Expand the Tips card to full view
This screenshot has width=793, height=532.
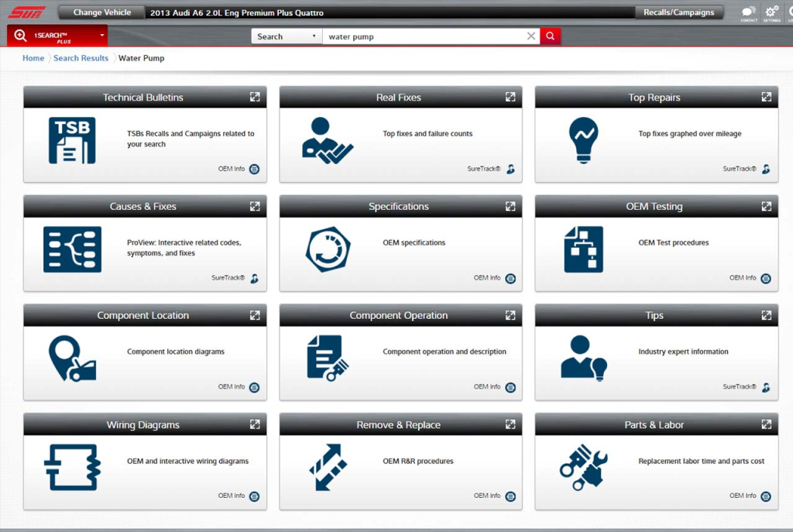766,315
